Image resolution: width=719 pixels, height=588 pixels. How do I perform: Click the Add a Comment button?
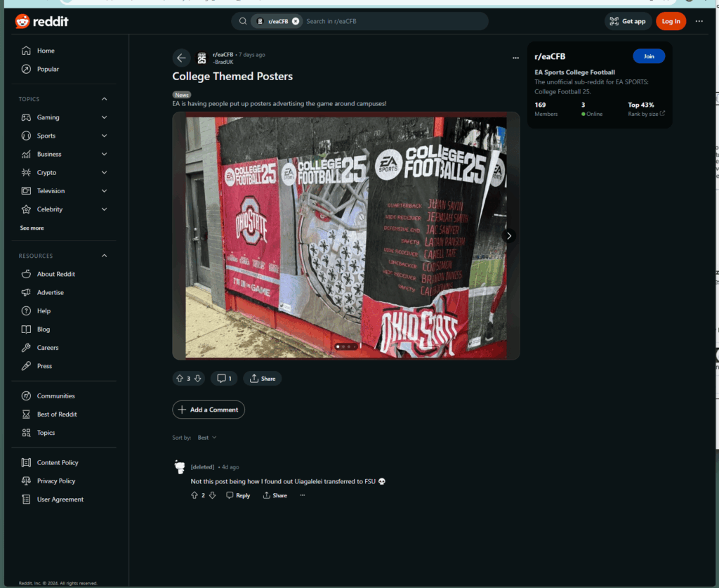(x=209, y=410)
